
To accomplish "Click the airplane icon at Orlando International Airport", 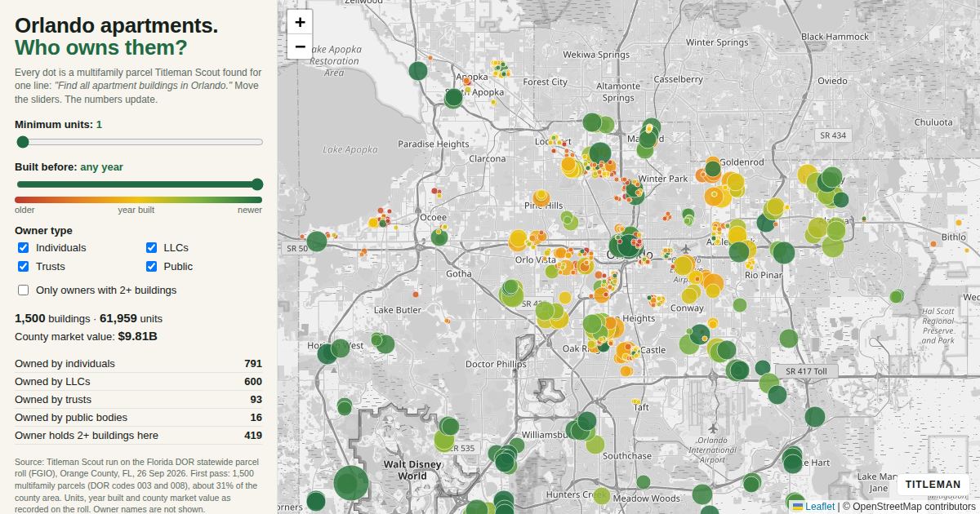I will (713, 428).
